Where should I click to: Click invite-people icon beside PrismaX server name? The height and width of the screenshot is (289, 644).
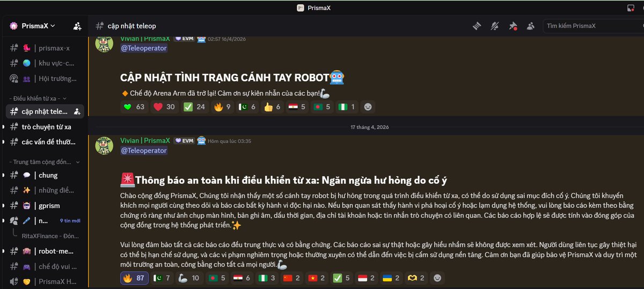[x=77, y=26]
